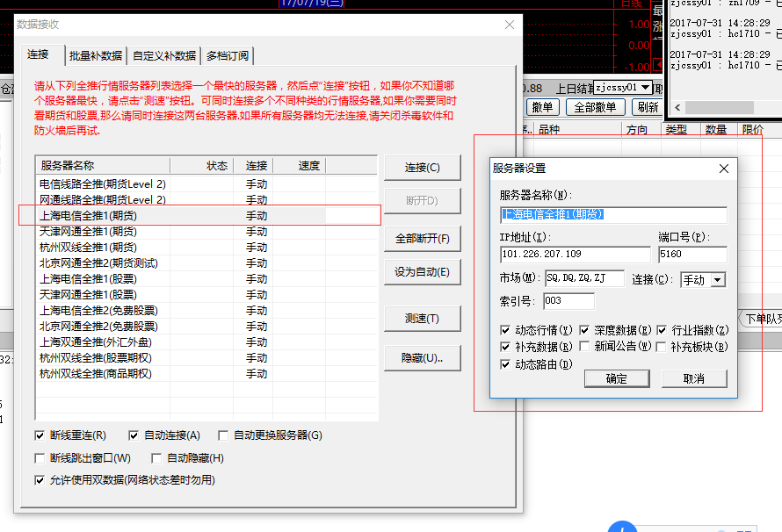Image resolution: width=782 pixels, height=532 pixels.
Task: Sort by 速度 column header
Action: click(300, 165)
